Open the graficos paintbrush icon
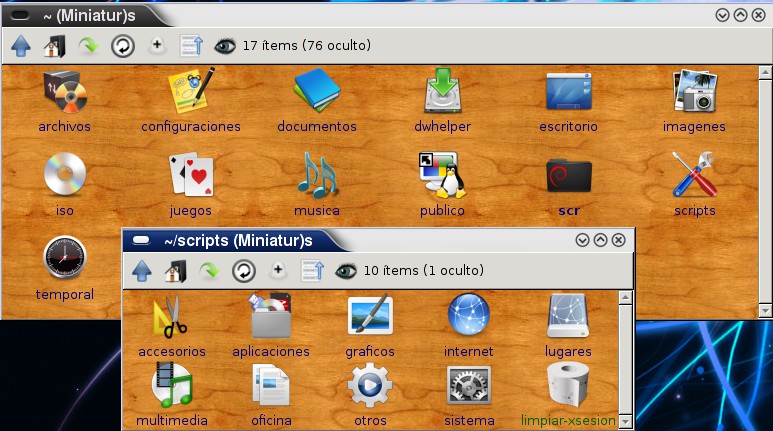The image size is (773, 431). [370, 315]
